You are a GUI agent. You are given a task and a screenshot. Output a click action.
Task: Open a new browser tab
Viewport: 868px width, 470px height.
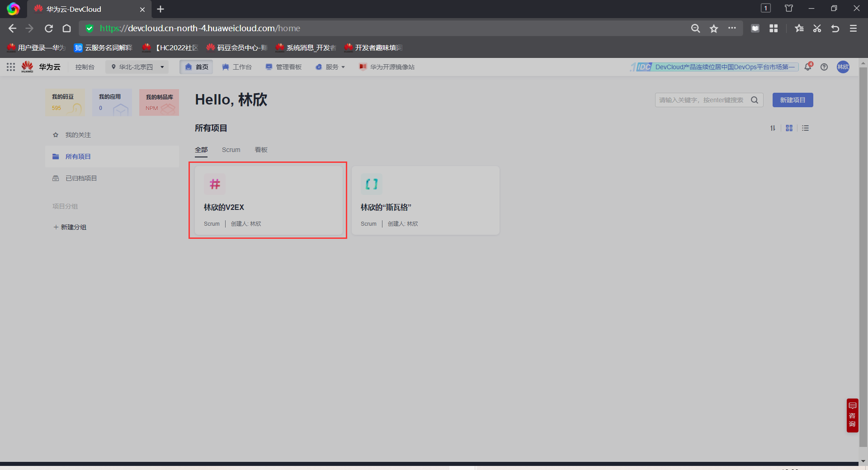tap(160, 9)
